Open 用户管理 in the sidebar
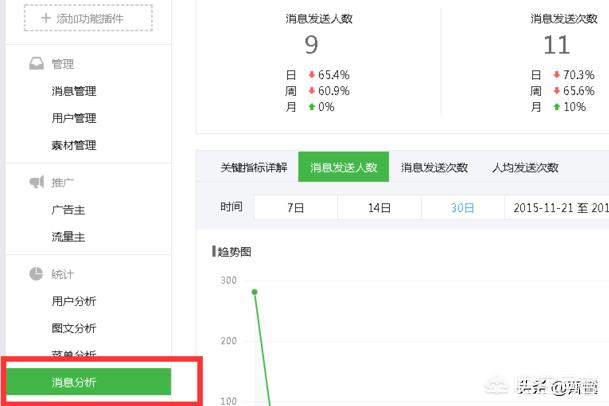 [x=74, y=118]
